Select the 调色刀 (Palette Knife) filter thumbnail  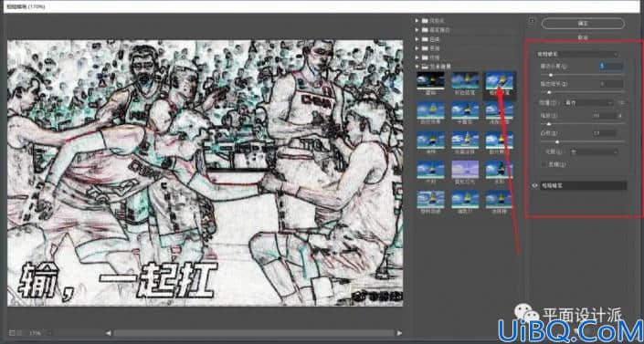(x=465, y=200)
